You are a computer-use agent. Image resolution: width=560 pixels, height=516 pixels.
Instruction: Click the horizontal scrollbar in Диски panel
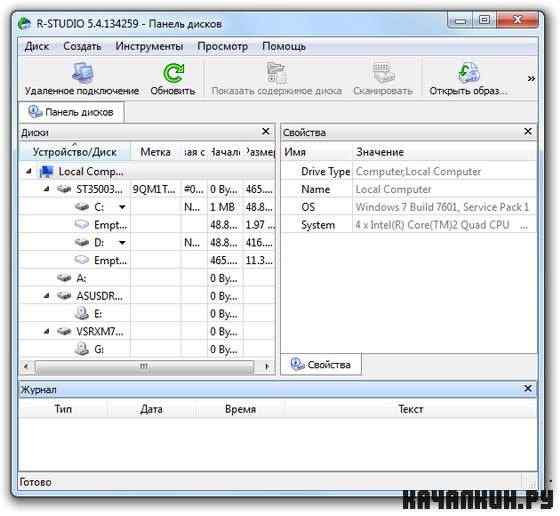[x=144, y=366]
